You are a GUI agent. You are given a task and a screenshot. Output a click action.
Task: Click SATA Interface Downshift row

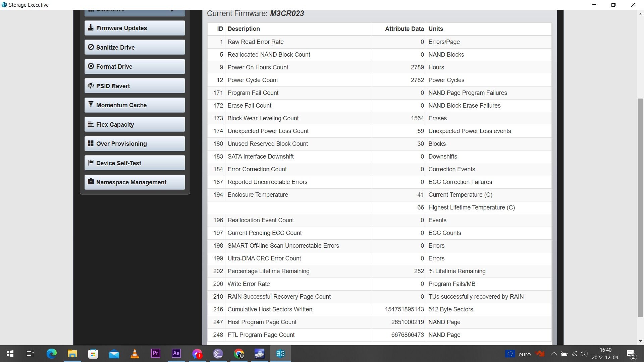(x=379, y=157)
